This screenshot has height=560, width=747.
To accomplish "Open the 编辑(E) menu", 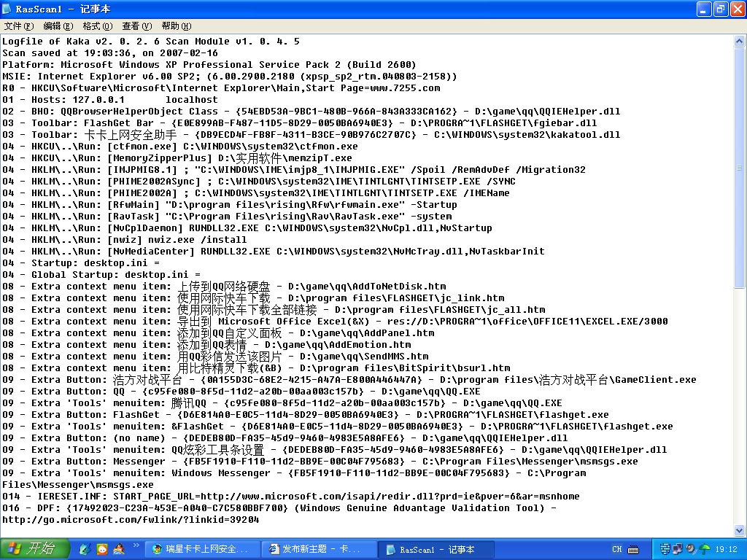I will coord(58,26).
